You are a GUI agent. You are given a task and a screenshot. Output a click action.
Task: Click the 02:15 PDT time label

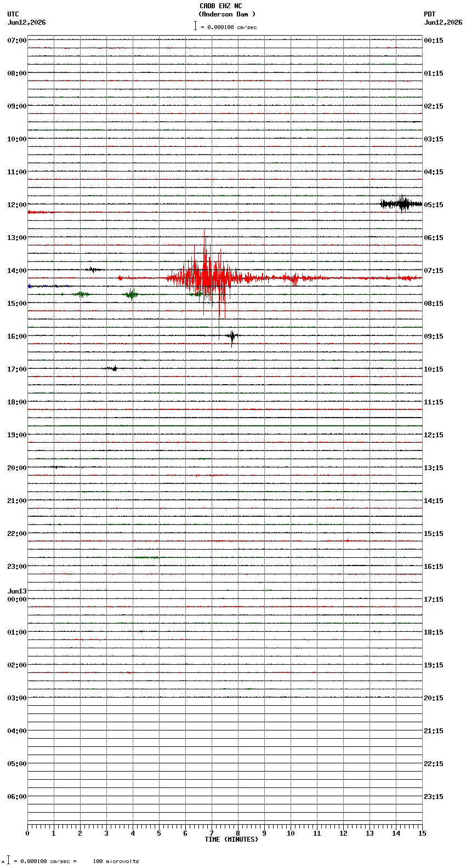(434, 106)
